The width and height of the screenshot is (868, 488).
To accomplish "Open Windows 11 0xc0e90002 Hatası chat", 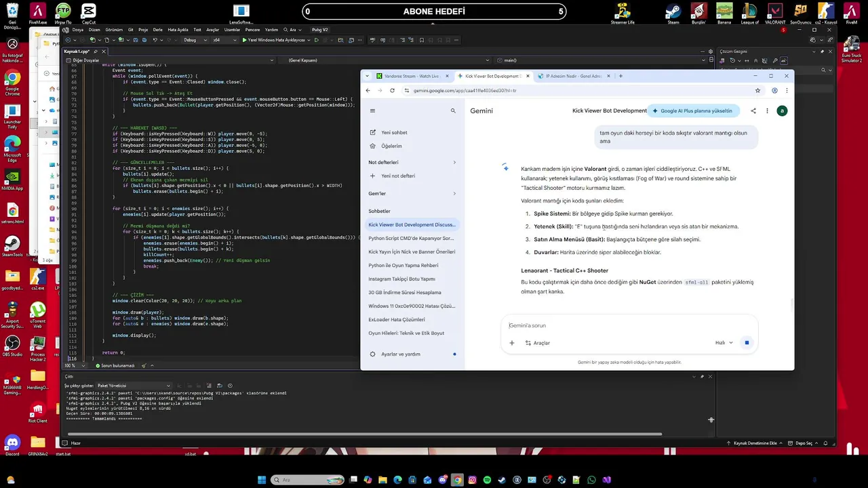I will click(x=412, y=306).
